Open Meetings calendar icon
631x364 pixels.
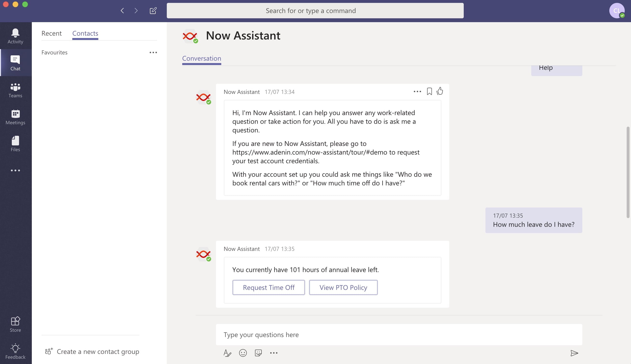(x=15, y=117)
